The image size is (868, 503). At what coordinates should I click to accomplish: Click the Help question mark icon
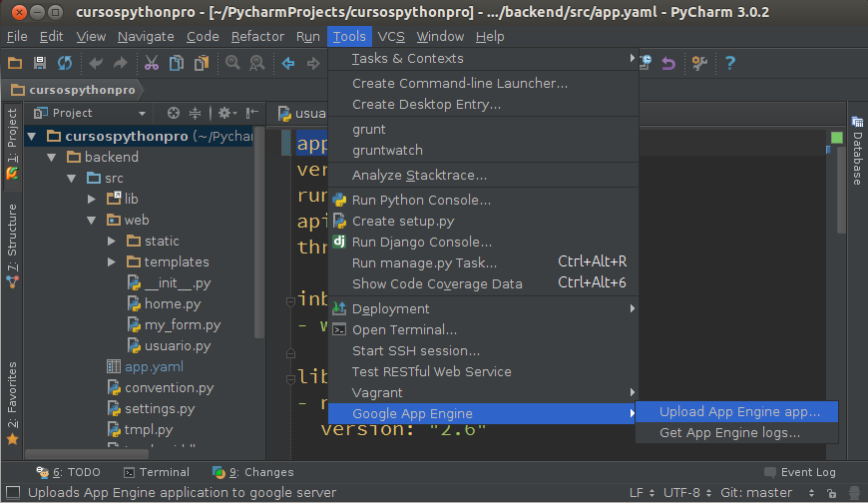730,63
